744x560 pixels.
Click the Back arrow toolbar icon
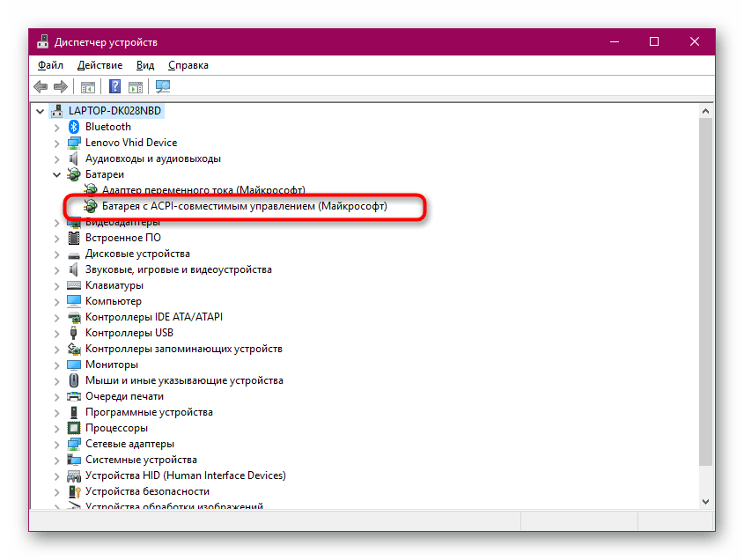click(41, 87)
